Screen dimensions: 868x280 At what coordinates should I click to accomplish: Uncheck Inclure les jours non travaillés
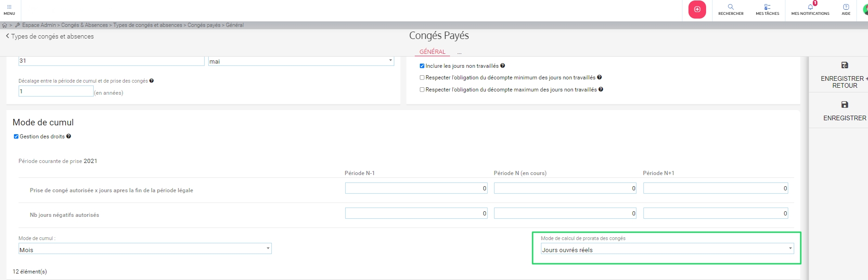coord(422,66)
